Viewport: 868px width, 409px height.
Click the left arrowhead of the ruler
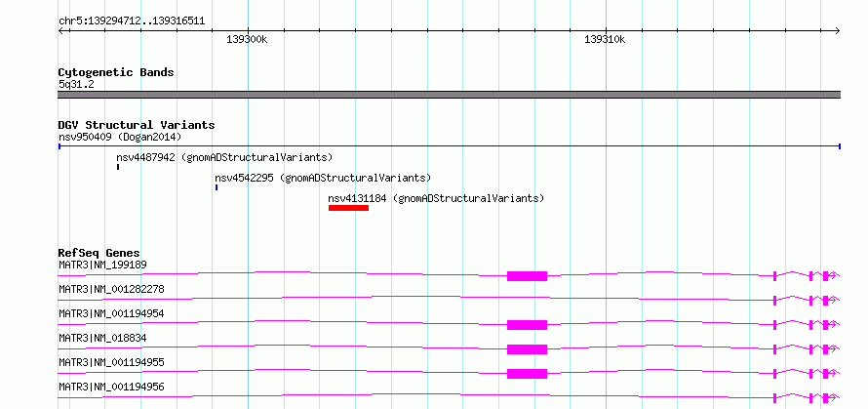click(x=61, y=30)
